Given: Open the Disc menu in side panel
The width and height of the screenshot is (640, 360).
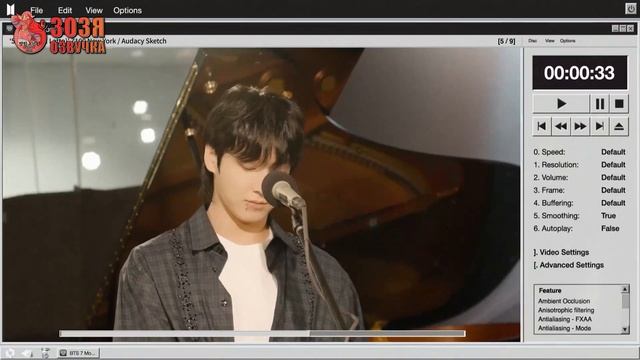Looking at the screenshot, I should [x=532, y=41].
